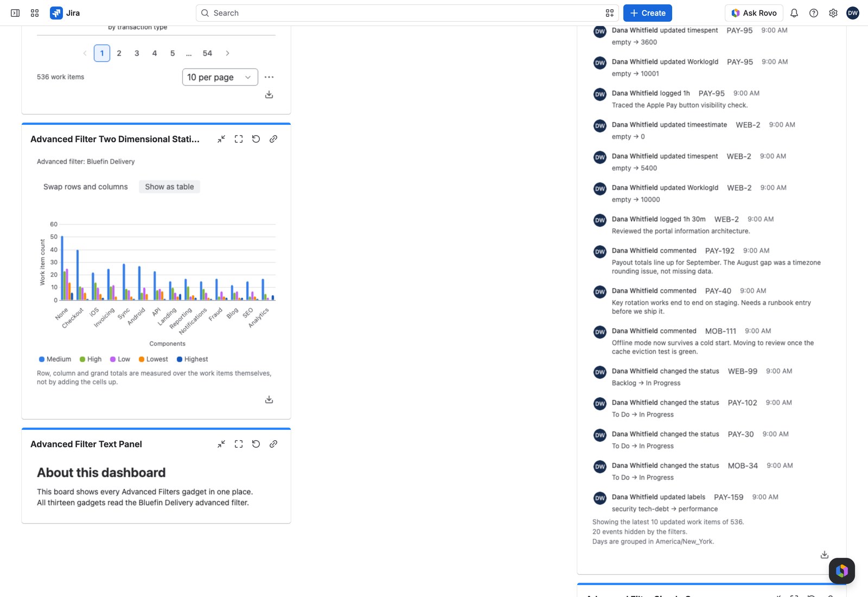868x597 pixels.
Task: Minimize Advanced Filter Text Panel
Action: point(221,444)
